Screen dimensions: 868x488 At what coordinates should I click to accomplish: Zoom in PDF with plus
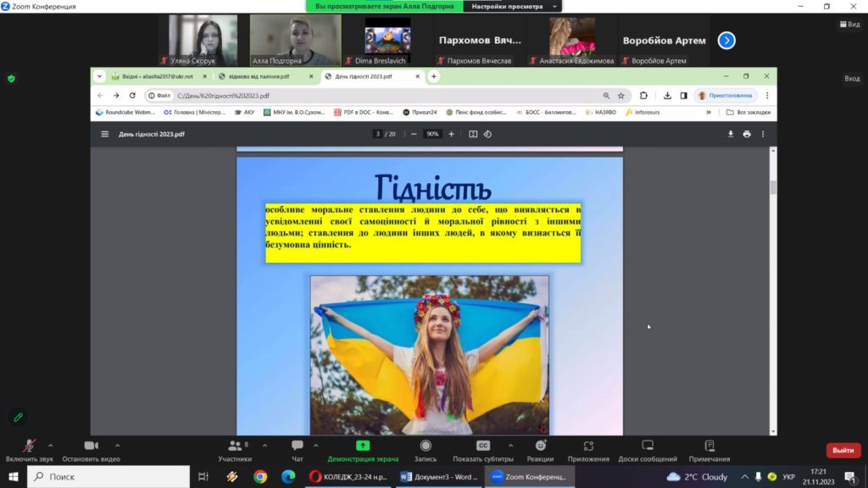point(451,134)
